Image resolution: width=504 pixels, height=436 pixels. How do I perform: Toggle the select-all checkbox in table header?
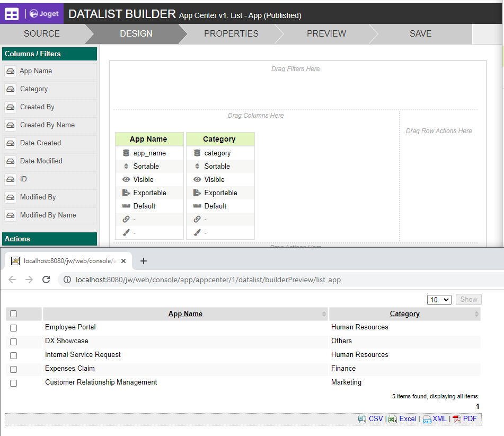click(x=14, y=314)
